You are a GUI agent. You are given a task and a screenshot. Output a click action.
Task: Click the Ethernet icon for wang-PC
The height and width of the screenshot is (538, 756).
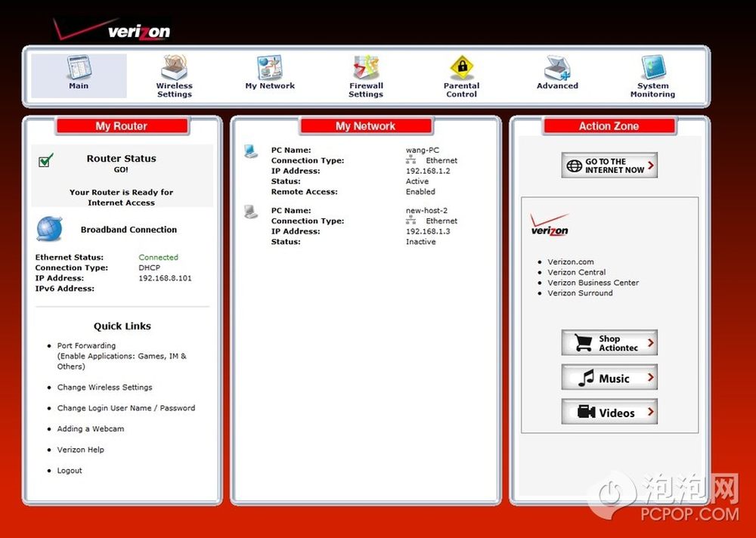(x=411, y=160)
